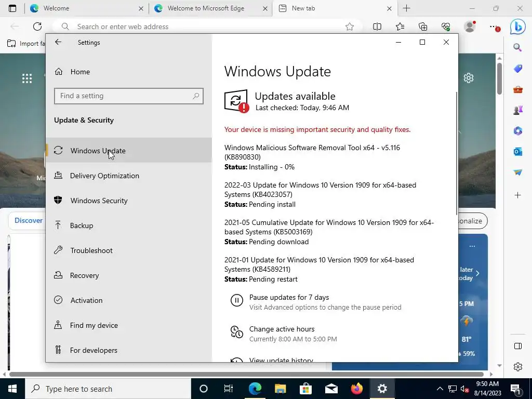Open Edge Settings and more menu
532x399 pixels.
495,27
